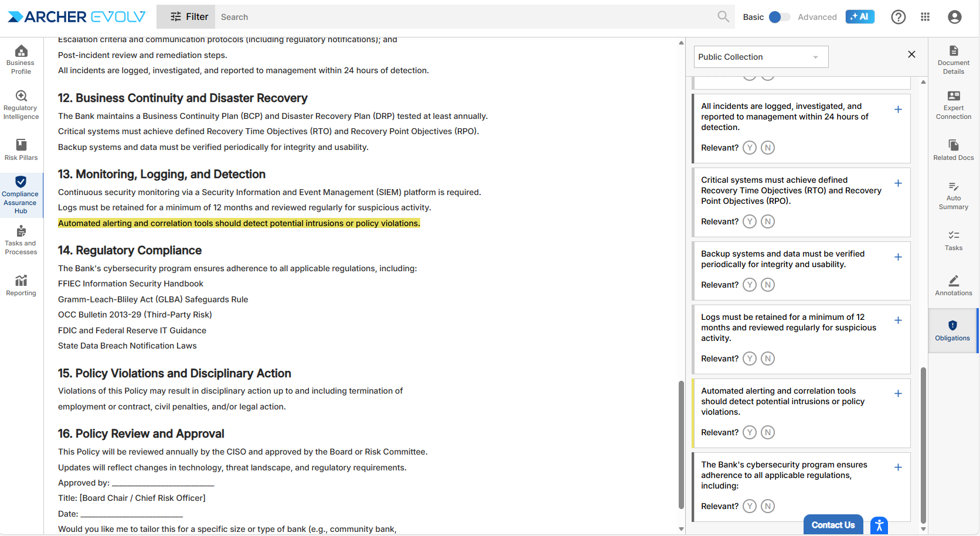The width and height of the screenshot is (980, 536).
Task: Open Regulatory Intelligence in left sidebar
Action: pyautogui.click(x=21, y=105)
